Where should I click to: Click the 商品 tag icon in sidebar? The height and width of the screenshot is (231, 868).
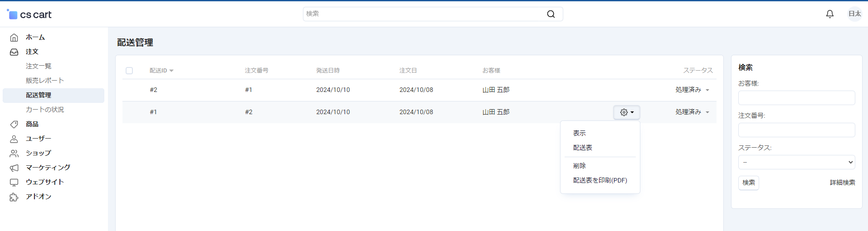(14, 124)
